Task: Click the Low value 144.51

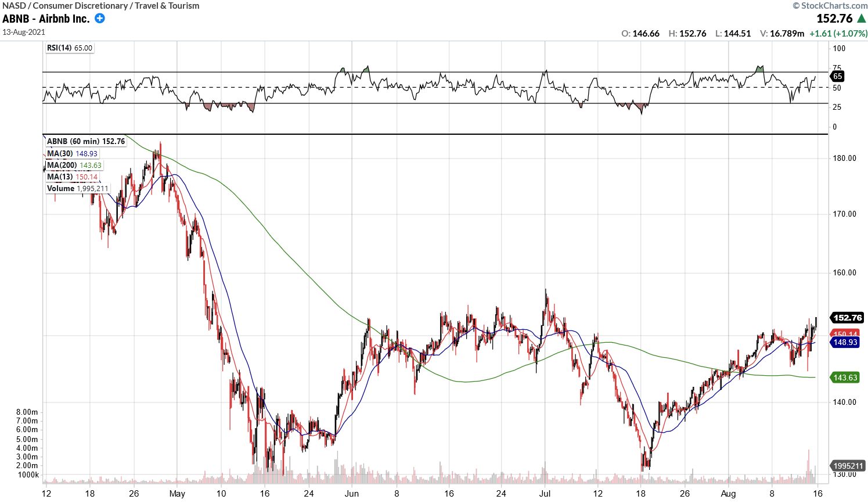Action: (x=737, y=34)
